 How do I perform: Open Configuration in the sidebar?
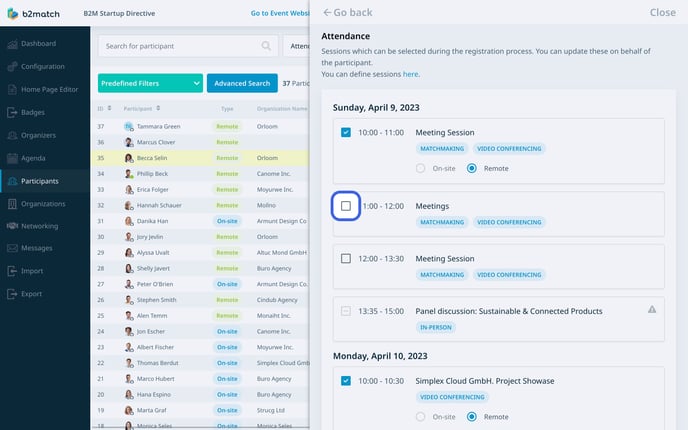tap(43, 66)
